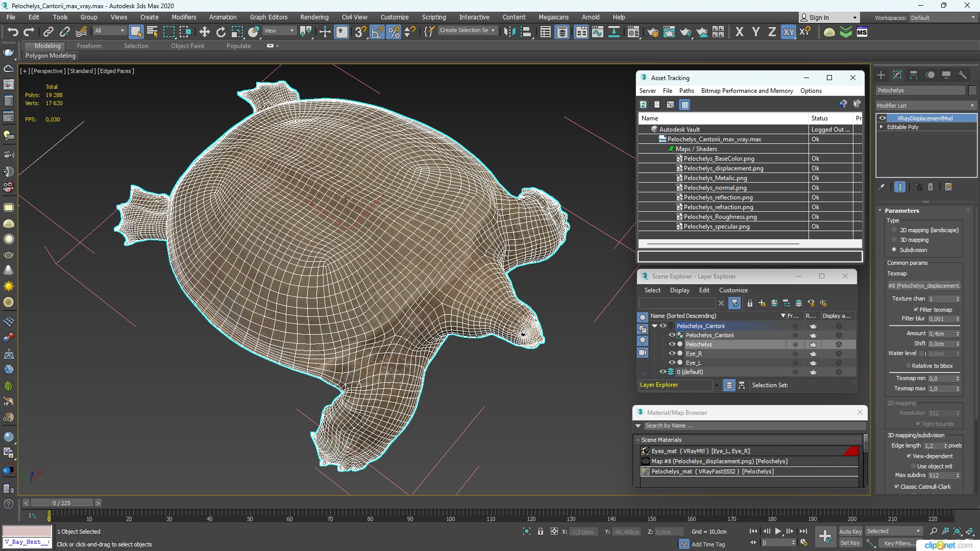The image size is (980, 551).
Task: Hide the Eye_R object in Layer Explorer
Action: point(672,354)
